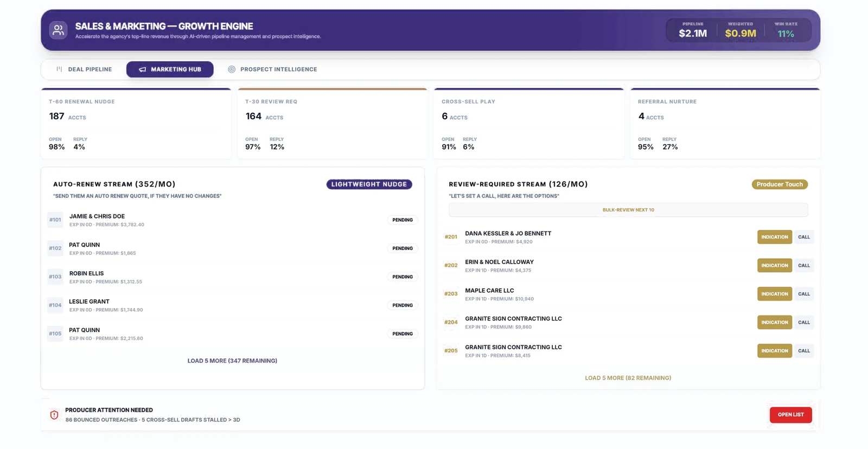Click Call for Erin & Noel Calloway
Image resolution: width=868 pixels, height=449 pixels.
[x=804, y=266]
